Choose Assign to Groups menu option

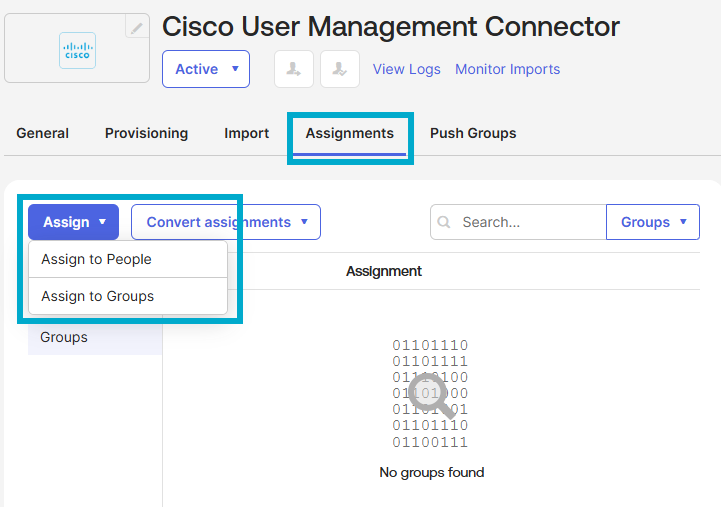(128, 296)
